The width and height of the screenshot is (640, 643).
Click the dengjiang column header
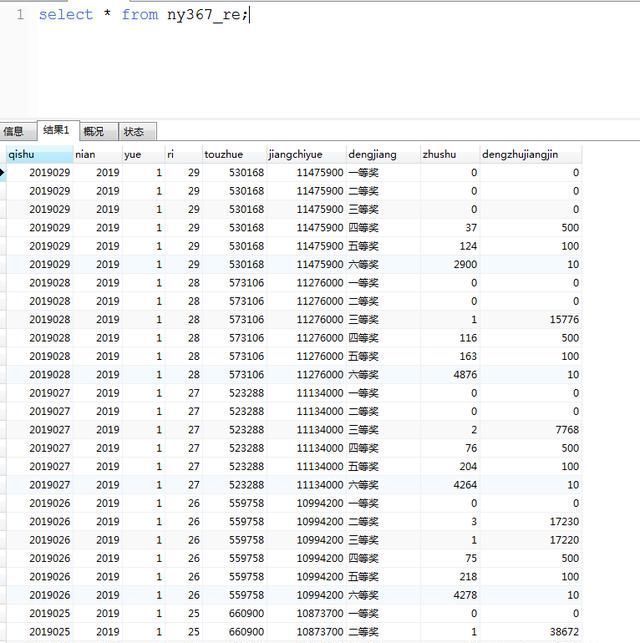(x=382, y=154)
